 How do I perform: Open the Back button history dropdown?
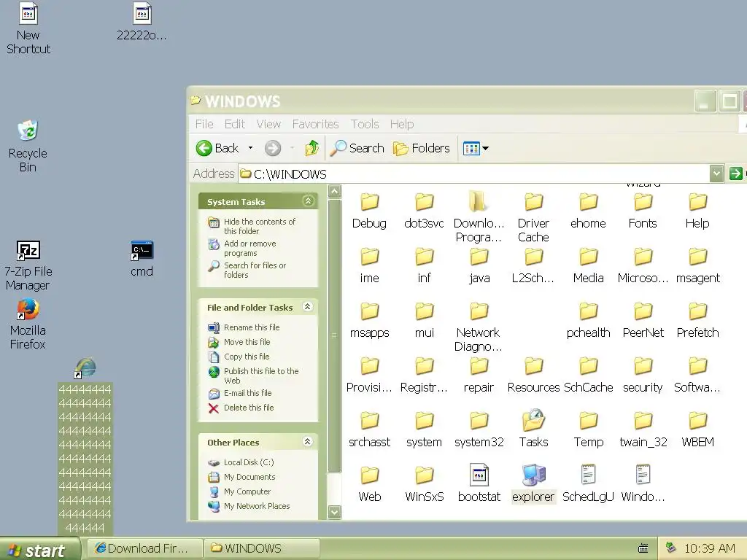pos(251,148)
